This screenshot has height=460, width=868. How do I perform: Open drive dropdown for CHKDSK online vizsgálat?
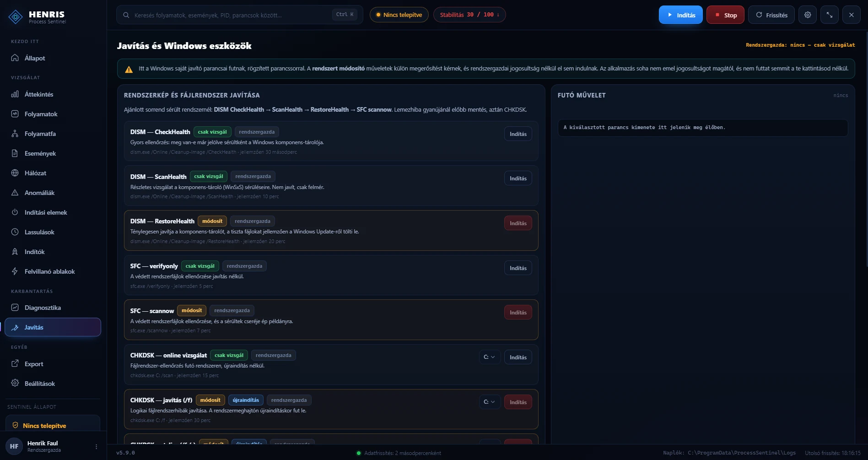coord(490,357)
